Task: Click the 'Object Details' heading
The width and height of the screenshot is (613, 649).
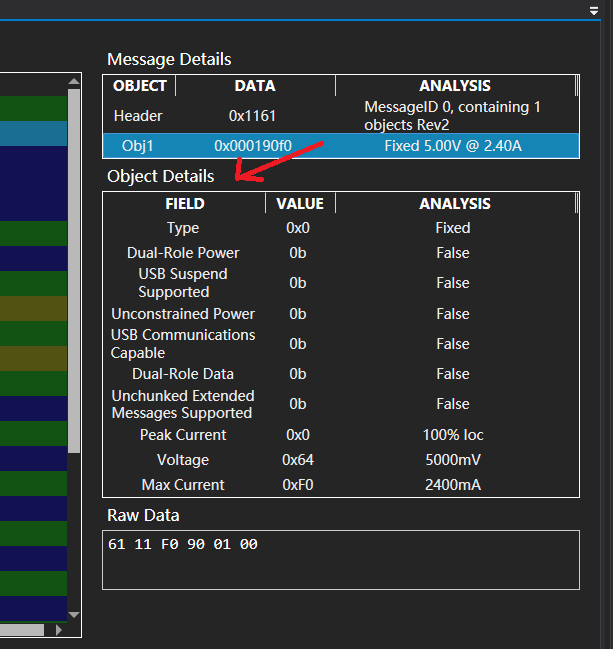Action: tap(161, 176)
